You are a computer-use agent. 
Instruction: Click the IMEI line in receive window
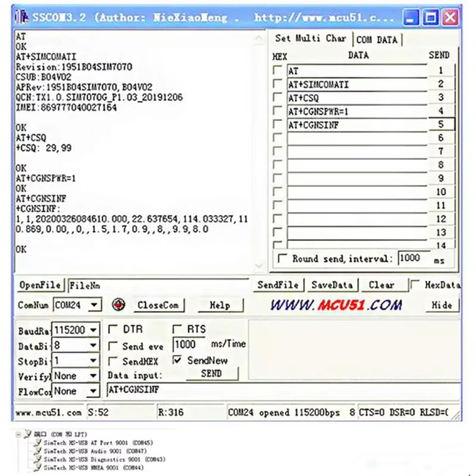66,107
